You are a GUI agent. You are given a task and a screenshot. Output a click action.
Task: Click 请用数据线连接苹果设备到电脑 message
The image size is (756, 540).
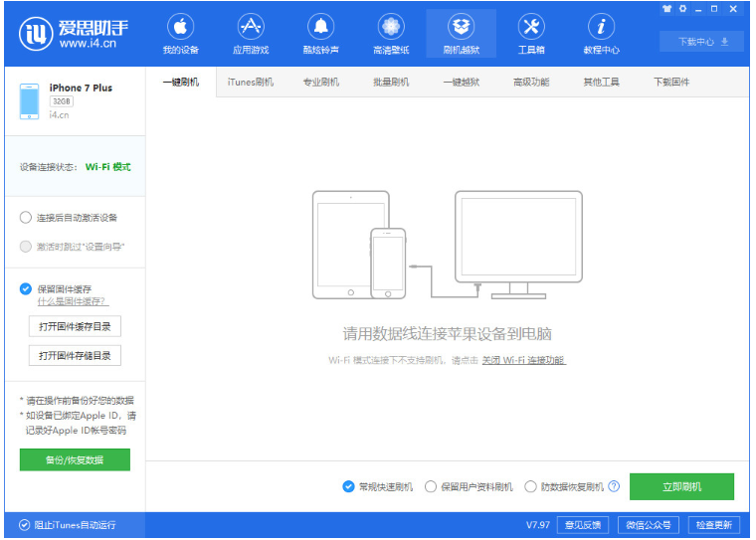(447, 333)
